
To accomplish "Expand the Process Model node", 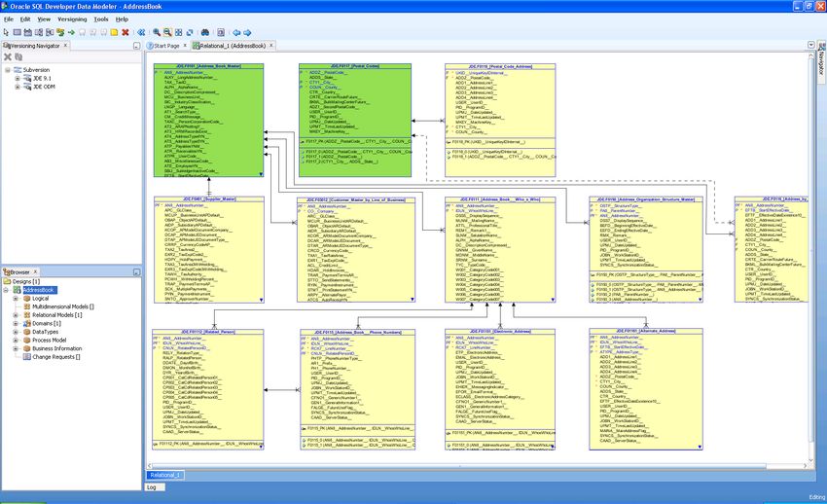I will [16, 341].
